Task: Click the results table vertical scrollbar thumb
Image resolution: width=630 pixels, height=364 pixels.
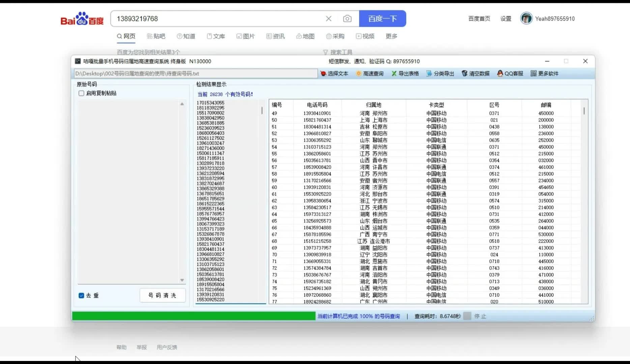Action: [584, 111]
